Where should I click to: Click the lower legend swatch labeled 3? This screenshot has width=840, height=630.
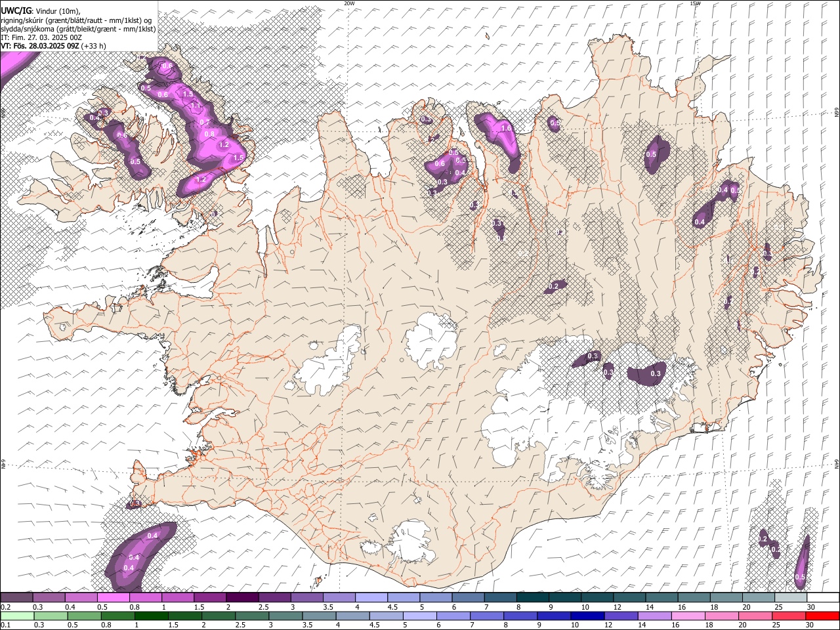[x=285, y=616]
